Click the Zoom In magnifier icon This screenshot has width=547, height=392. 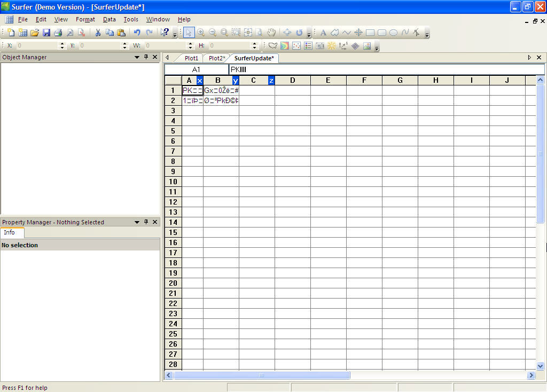point(201,33)
